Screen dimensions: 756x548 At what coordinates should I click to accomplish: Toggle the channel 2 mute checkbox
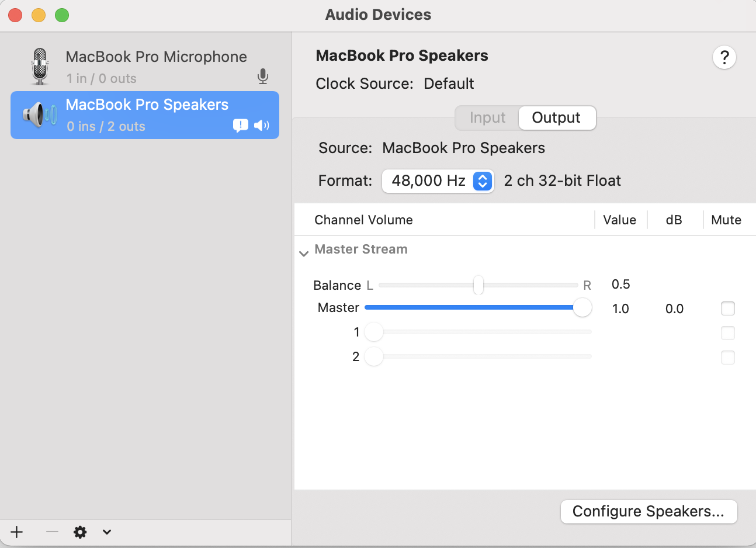click(x=727, y=358)
